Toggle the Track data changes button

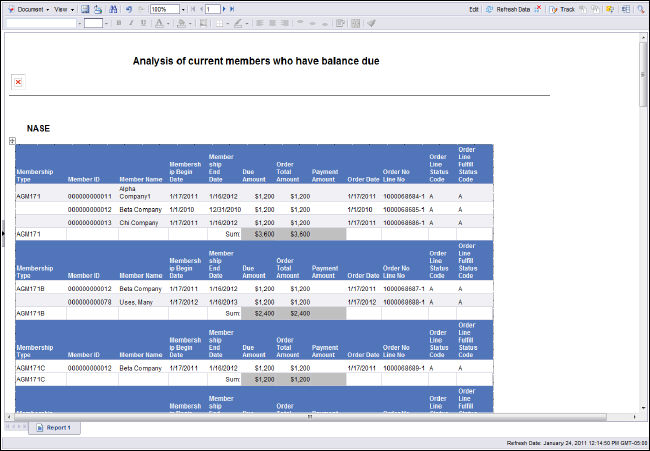(x=564, y=8)
